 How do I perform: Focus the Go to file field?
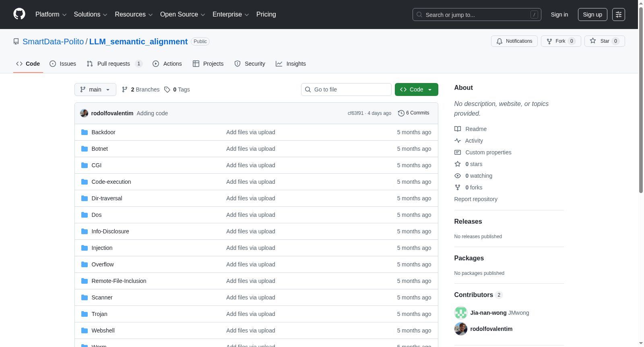[346, 89]
